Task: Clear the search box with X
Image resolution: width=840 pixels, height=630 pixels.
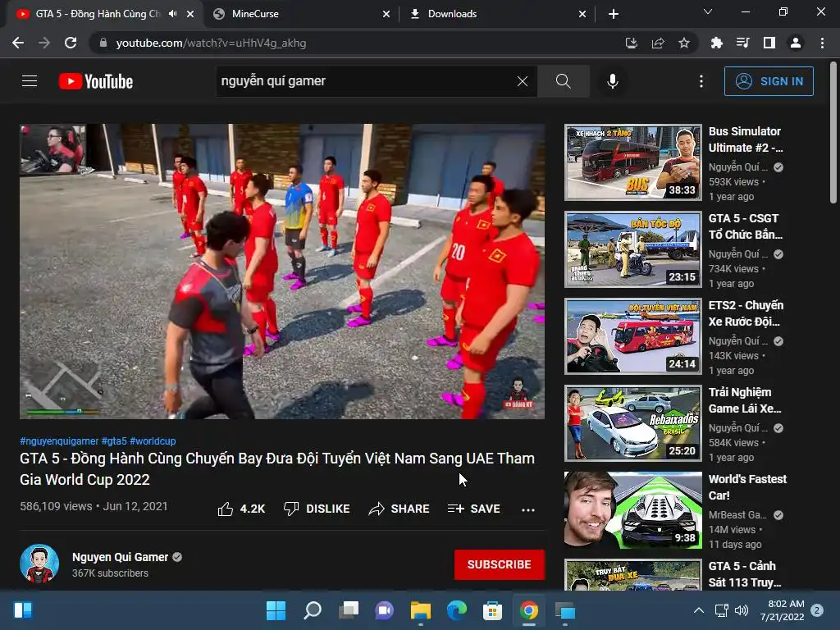Action: coord(523,81)
